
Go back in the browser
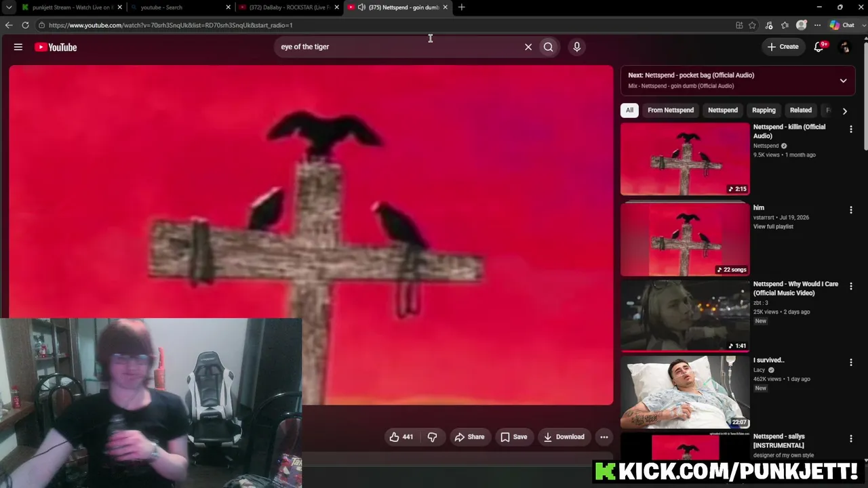coord(9,25)
